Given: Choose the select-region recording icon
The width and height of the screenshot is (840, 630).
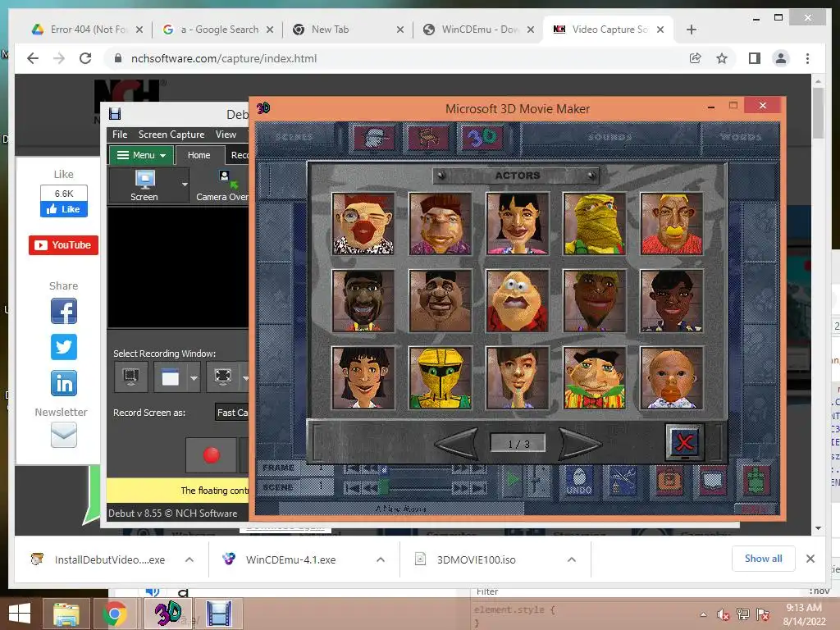Looking at the screenshot, I should click(x=130, y=377).
